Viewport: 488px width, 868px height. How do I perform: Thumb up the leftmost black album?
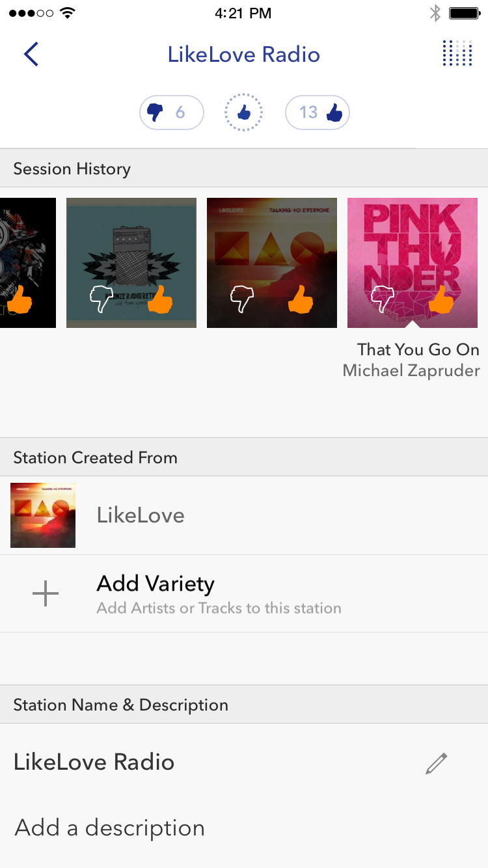tap(20, 299)
